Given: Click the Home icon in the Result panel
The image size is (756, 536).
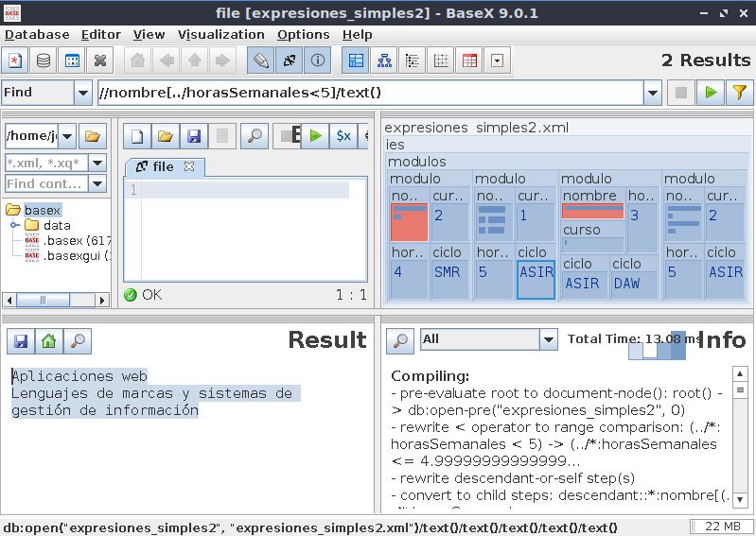Looking at the screenshot, I should tap(48, 340).
